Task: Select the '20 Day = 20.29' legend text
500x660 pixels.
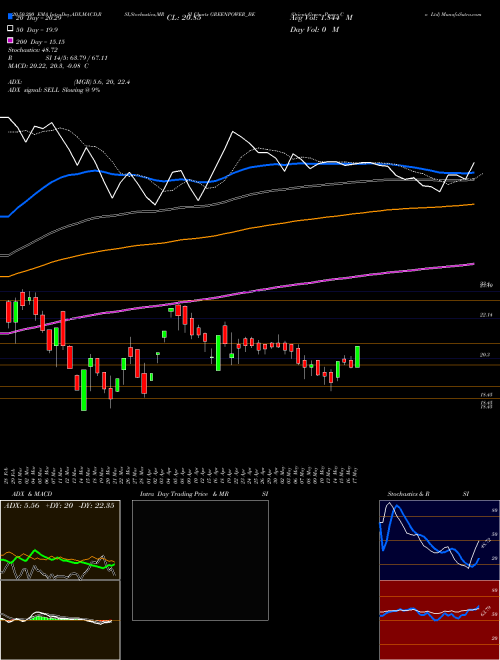Action: [39, 18]
